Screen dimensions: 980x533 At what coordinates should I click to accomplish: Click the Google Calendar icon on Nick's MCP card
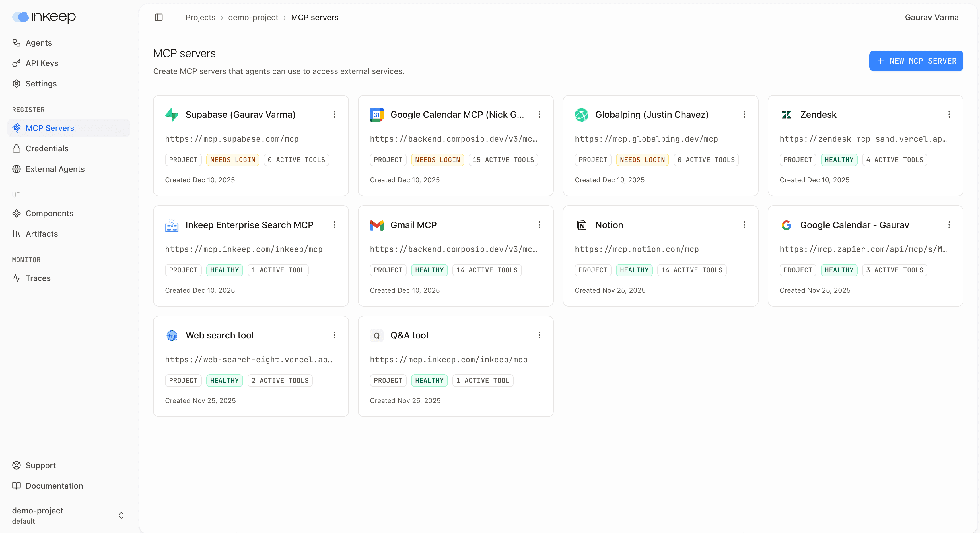[x=376, y=115]
